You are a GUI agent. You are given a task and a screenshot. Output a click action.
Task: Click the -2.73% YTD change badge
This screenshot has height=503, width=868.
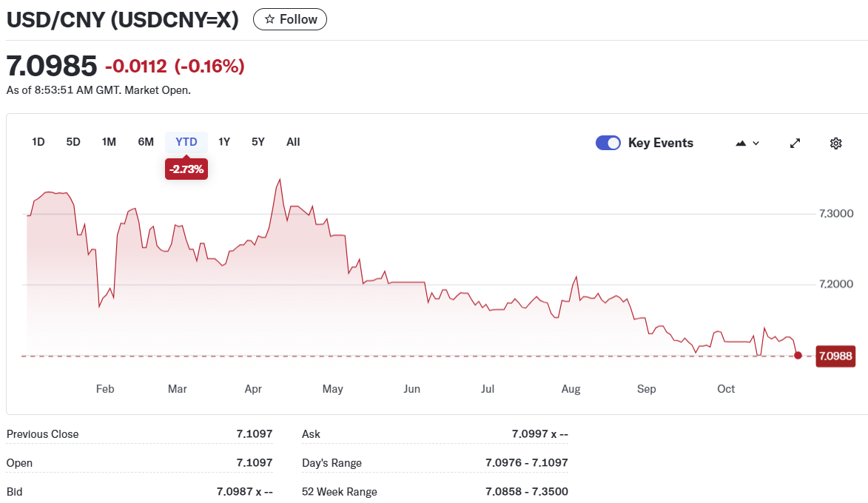[186, 169]
